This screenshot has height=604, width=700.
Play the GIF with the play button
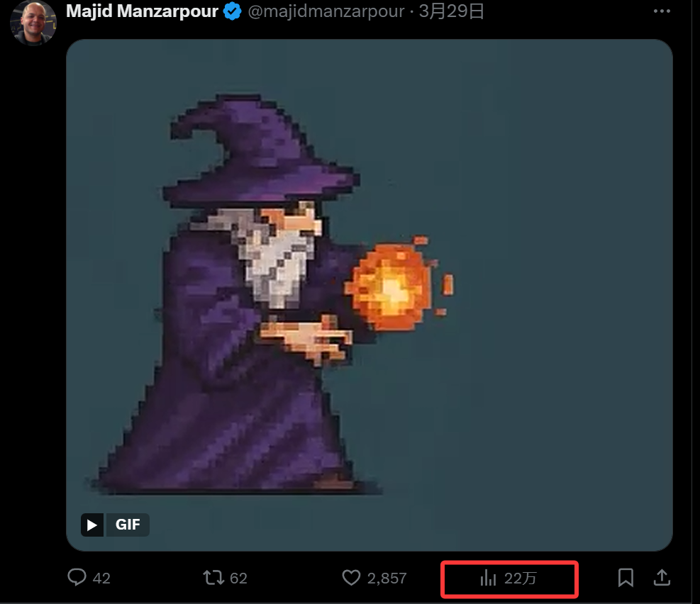click(92, 525)
